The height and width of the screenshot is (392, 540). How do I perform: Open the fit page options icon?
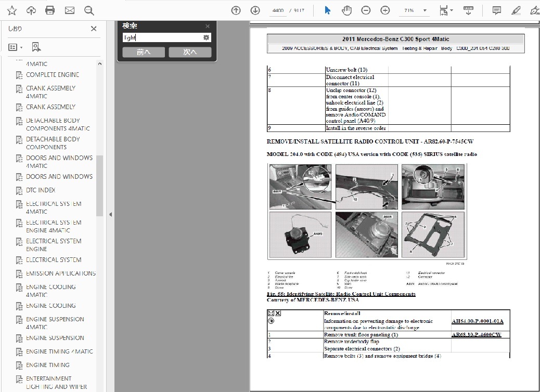point(446,11)
